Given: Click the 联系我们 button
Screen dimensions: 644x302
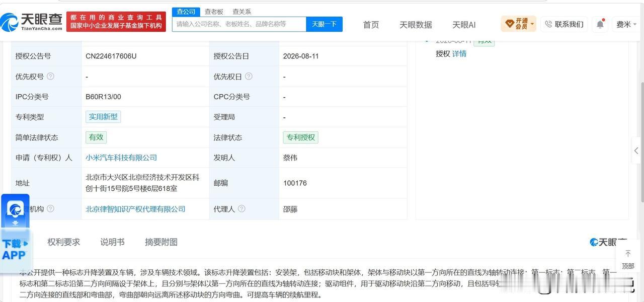Looking at the screenshot, I should click(x=564, y=24).
